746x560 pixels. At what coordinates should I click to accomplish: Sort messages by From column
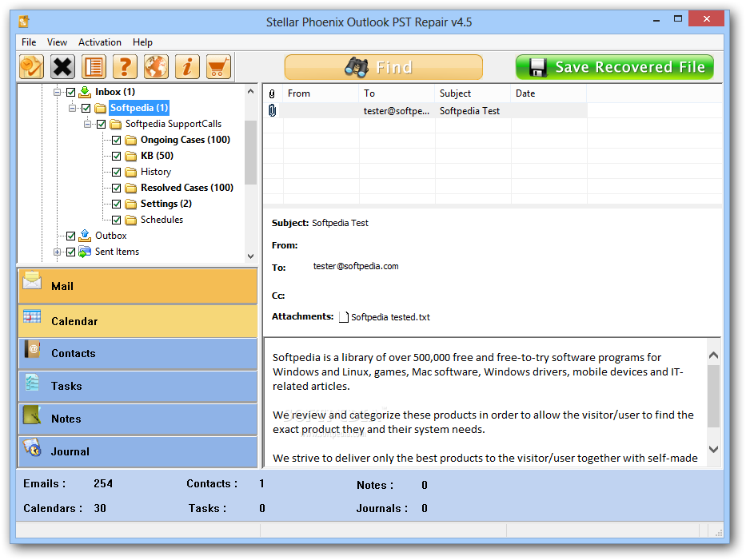pyautogui.click(x=321, y=93)
